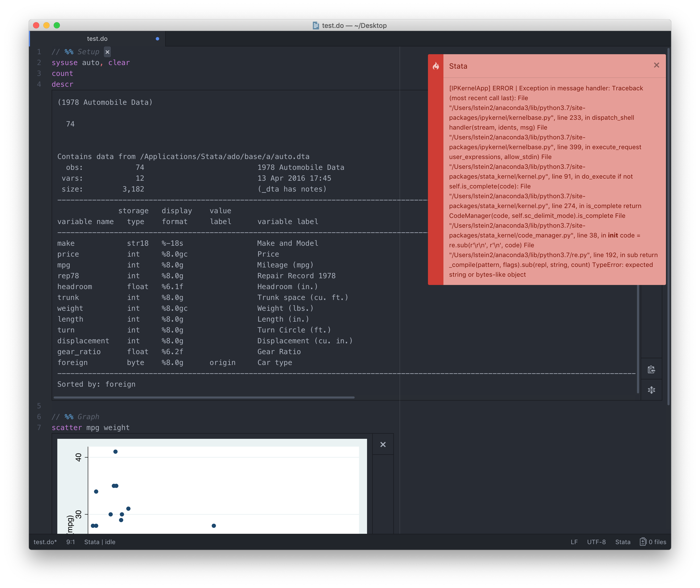Select the Stata idle kernel status item
The image size is (700, 588).
coord(99,542)
